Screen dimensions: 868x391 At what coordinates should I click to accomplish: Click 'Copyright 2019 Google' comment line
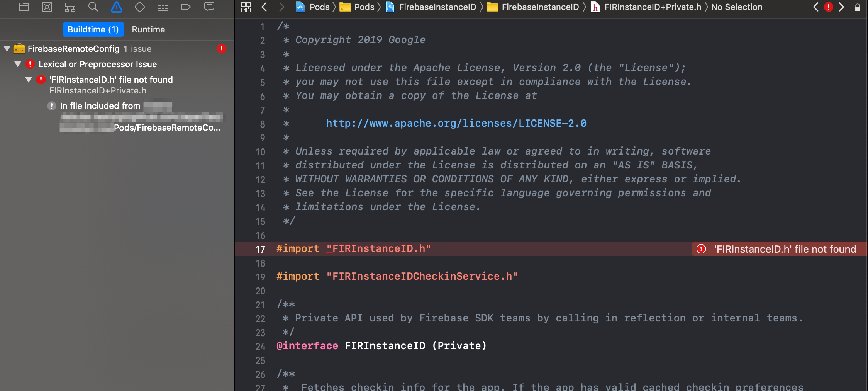click(360, 40)
